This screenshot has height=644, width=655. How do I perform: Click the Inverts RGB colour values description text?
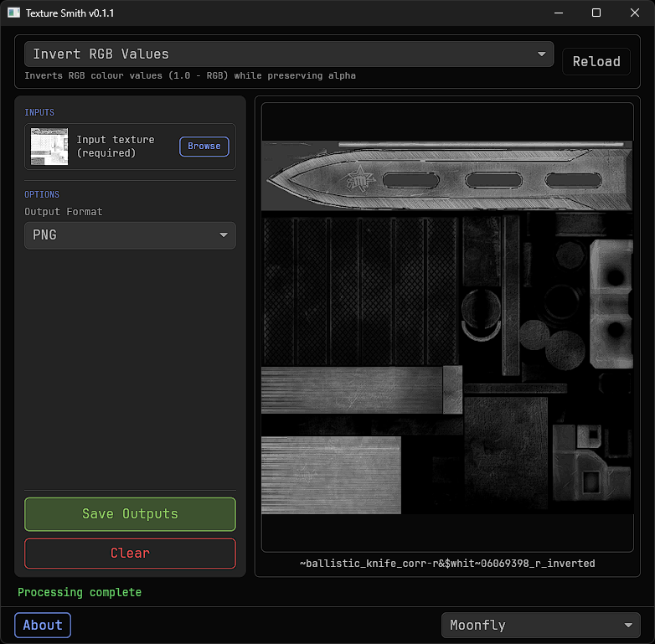[x=190, y=75]
